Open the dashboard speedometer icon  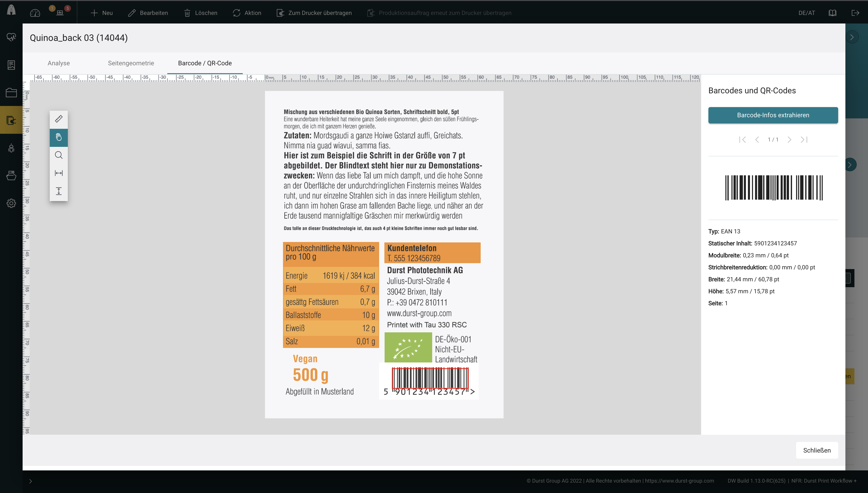click(x=35, y=13)
